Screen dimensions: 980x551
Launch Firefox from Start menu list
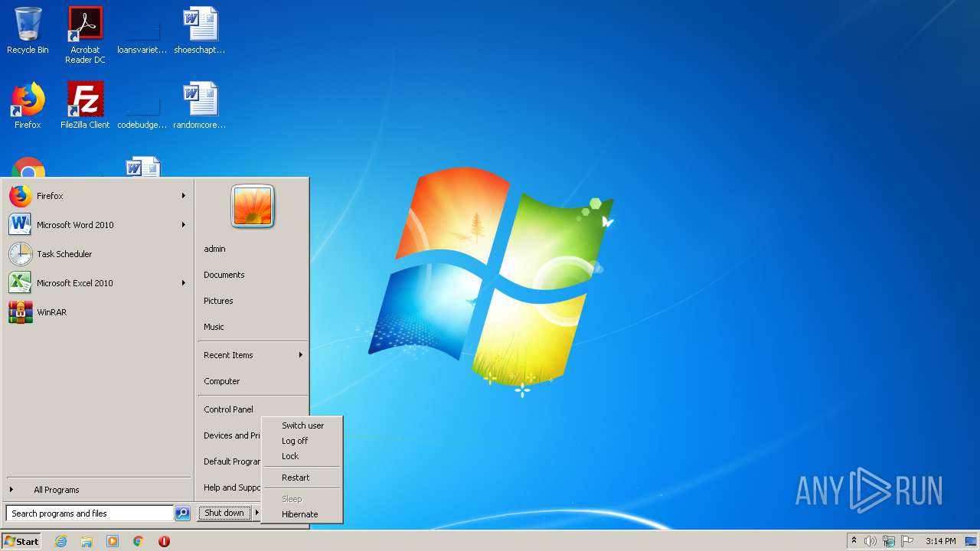click(x=97, y=196)
